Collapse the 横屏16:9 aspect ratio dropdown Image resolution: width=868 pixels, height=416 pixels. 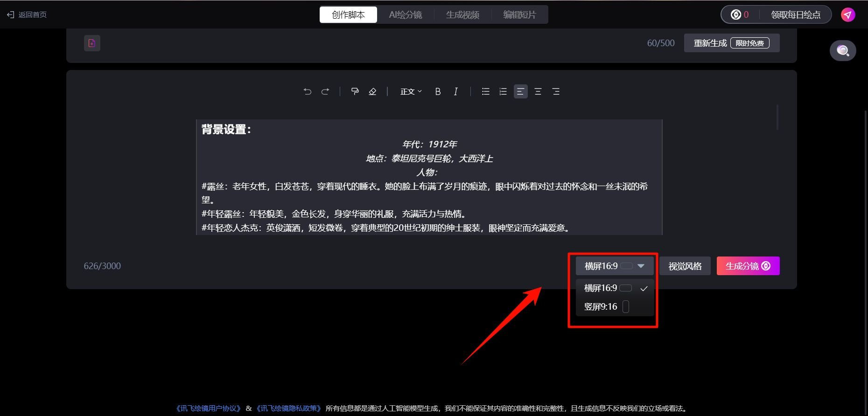tap(614, 266)
